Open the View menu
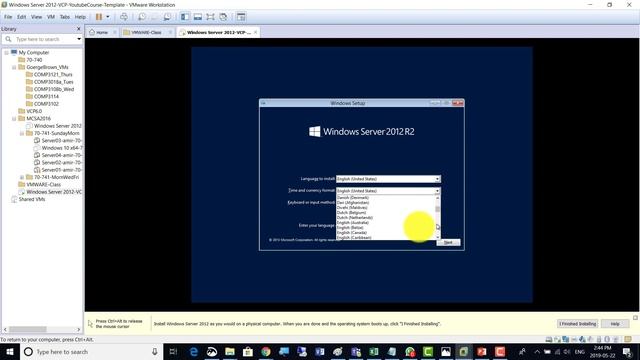 click(x=36, y=17)
